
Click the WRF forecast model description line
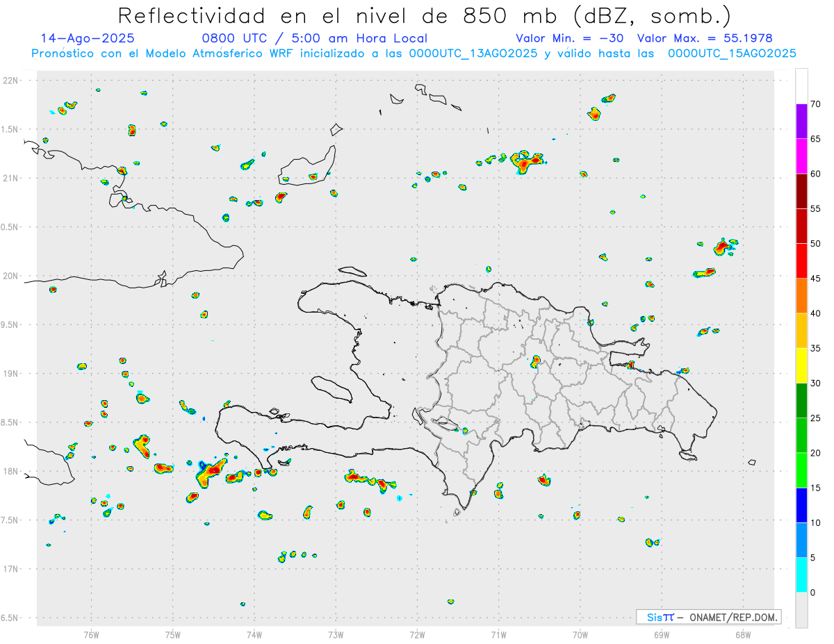point(414,53)
